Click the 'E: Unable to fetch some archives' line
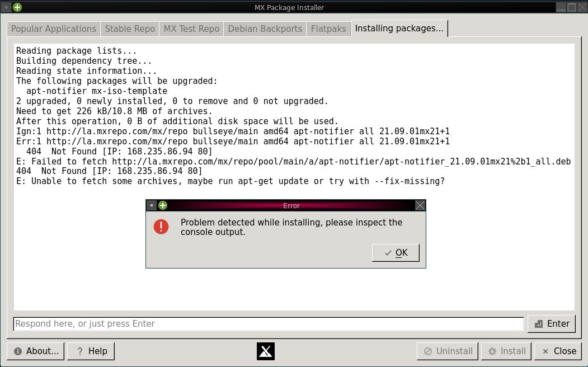This screenshot has width=588, height=367. pyautogui.click(x=231, y=181)
